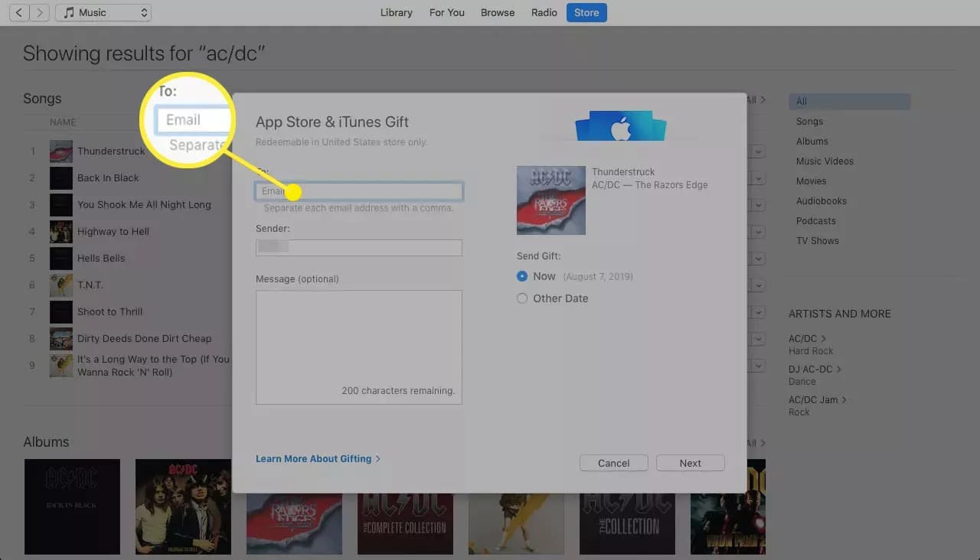Open the DJ AC-DC artist link
Image resolution: width=980 pixels, height=560 pixels.
(x=815, y=369)
